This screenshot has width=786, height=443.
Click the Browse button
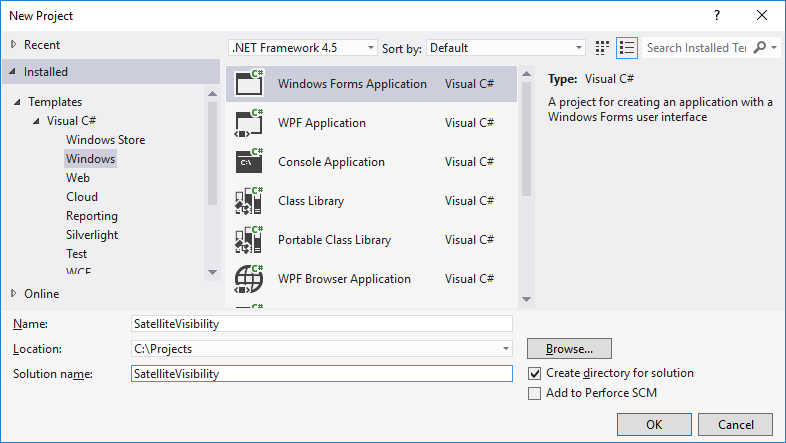coord(569,349)
